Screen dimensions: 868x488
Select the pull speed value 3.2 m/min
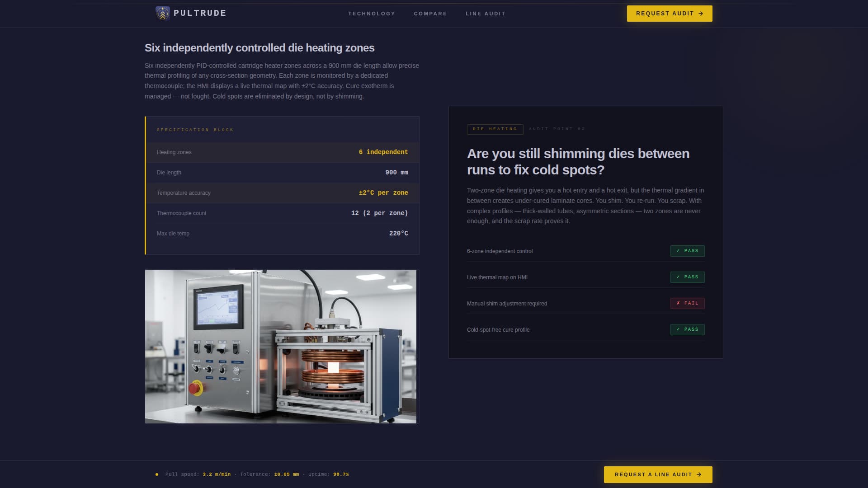click(216, 474)
